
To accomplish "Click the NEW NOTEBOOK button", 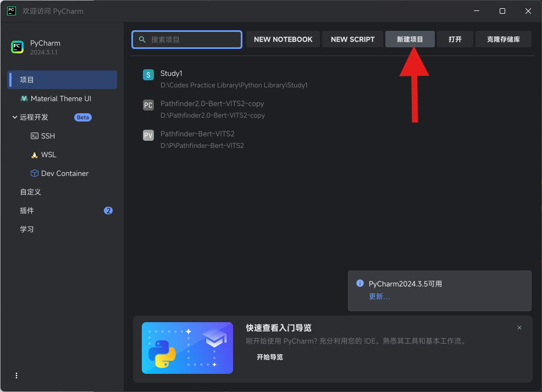I will pos(283,39).
